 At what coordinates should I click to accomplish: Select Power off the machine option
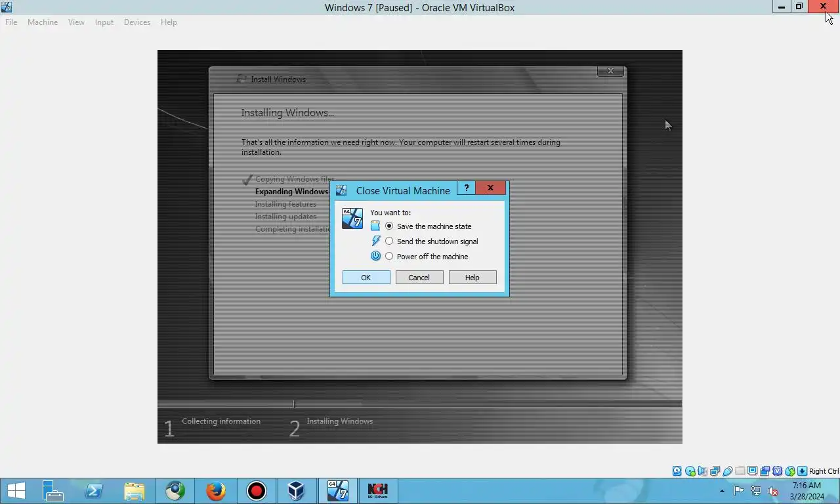coord(427,256)
